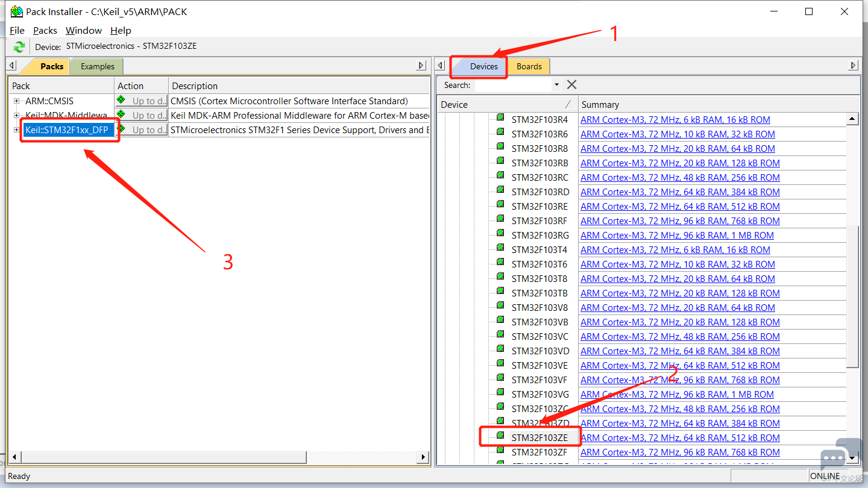The image size is (868, 488).
Task: Select the STM32F103T4 device
Action: [x=539, y=250]
